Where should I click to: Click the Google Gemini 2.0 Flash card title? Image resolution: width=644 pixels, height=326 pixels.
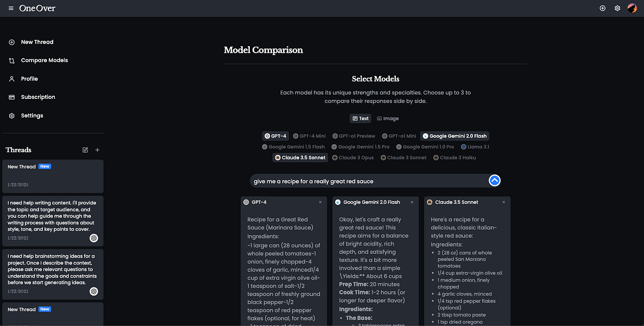(371, 202)
